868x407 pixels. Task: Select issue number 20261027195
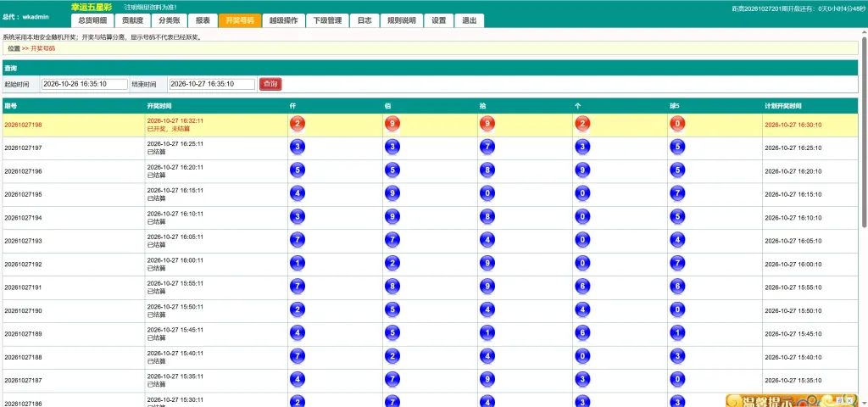point(23,194)
